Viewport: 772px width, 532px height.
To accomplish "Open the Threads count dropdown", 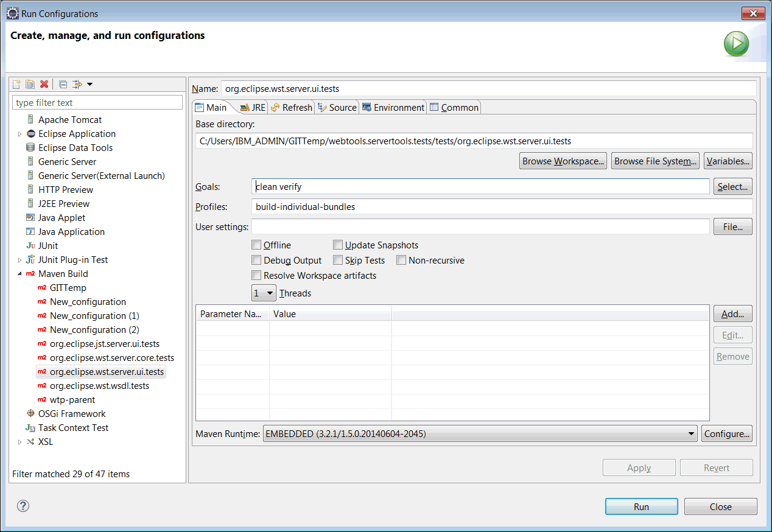I will pyautogui.click(x=264, y=293).
